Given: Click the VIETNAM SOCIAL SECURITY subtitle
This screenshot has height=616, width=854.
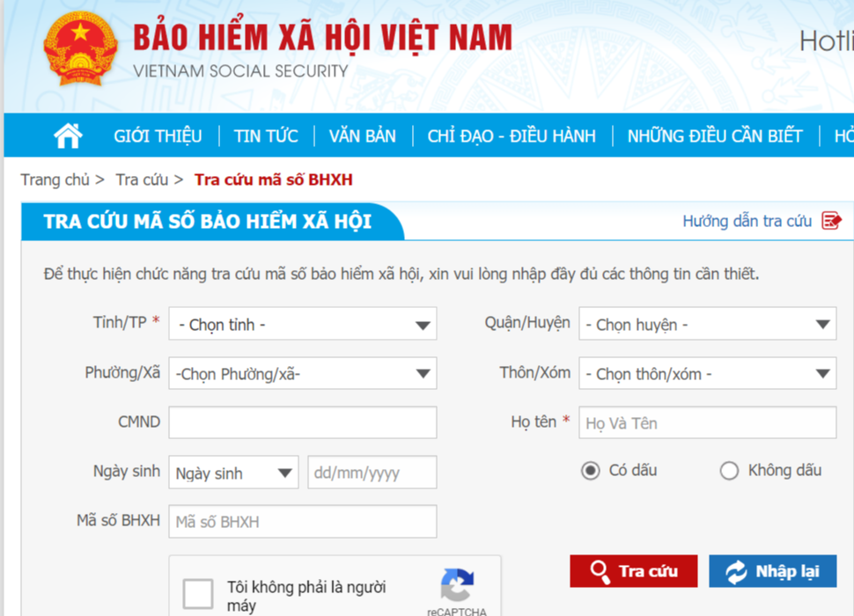Looking at the screenshot, I should pyautogui.click(x=240, y=70).
